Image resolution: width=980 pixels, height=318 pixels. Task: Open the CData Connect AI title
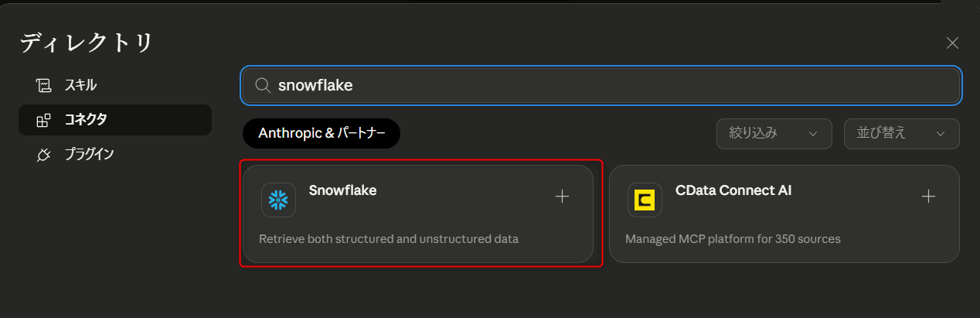point(733,190)
